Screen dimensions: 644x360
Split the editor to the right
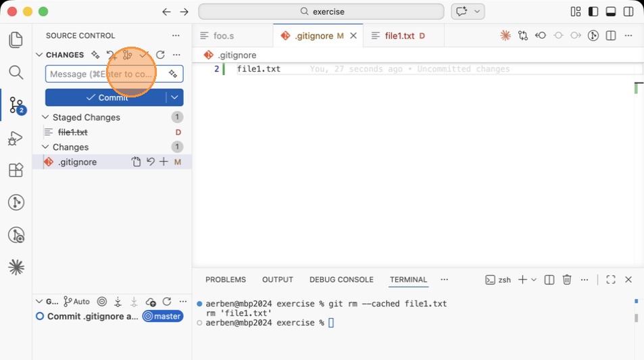611,36
